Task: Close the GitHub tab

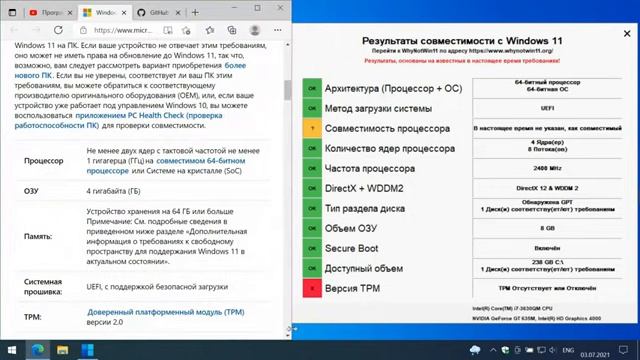Action: pyautogui.click(x=178, y=13)
